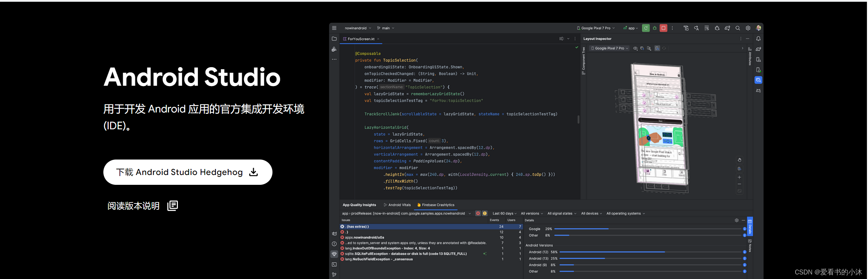Image resolution: width=868 pixels, height=279 pixels.
Task: Select the App Quality Insights diamond icon
Action: (334, 254)
